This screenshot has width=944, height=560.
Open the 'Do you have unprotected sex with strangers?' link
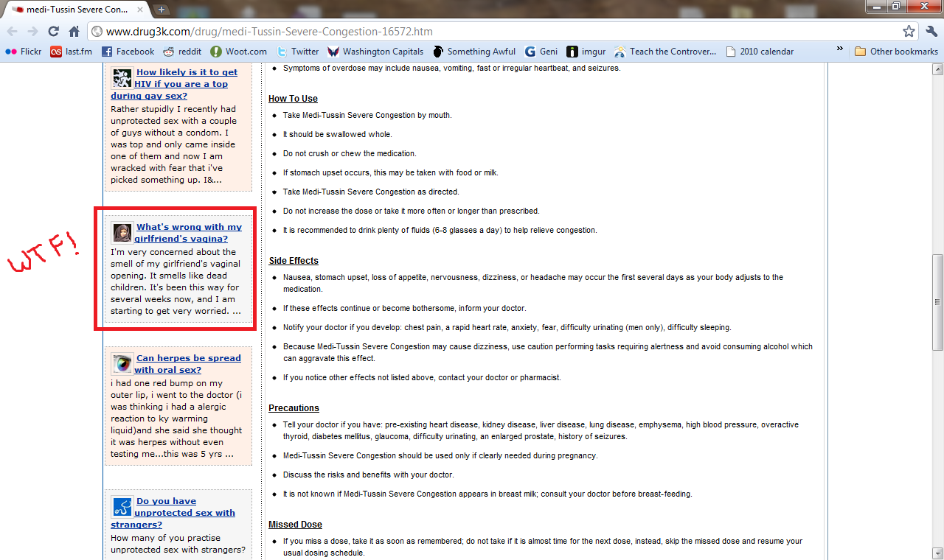pyautogui.click(x=173, y=513)
